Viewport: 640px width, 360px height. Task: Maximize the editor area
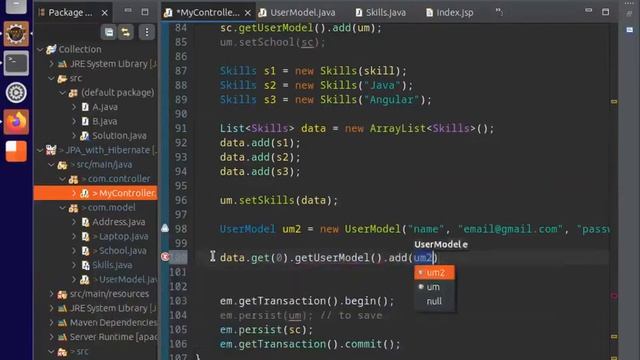[606, 12]
